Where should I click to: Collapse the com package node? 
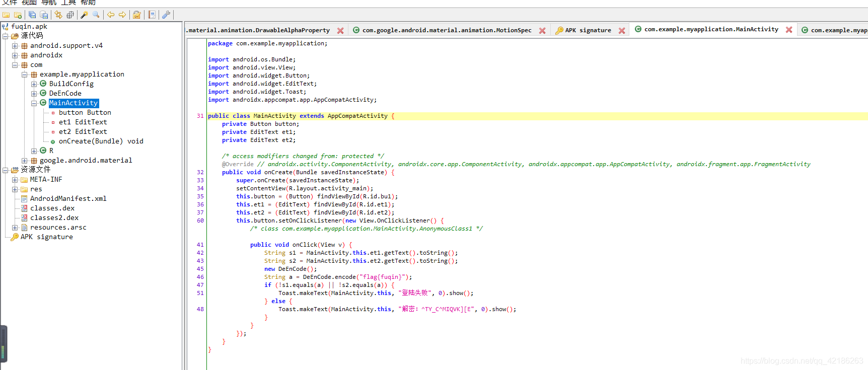15,65
